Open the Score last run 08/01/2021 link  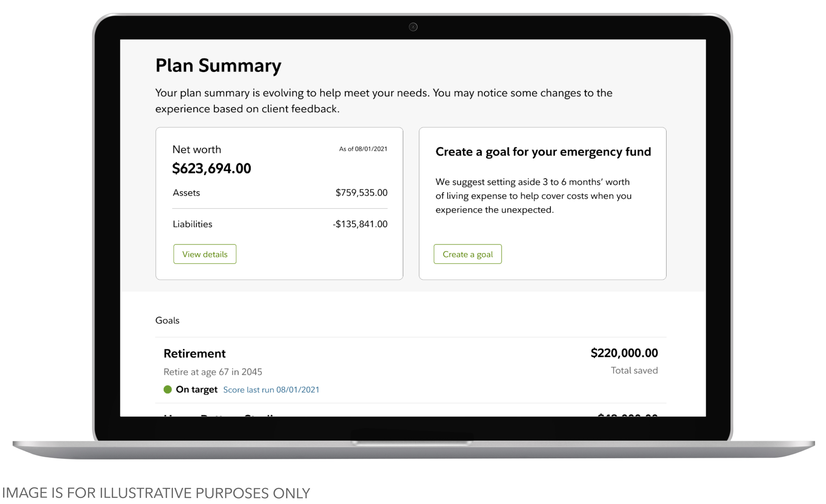[x=271, y=390]
